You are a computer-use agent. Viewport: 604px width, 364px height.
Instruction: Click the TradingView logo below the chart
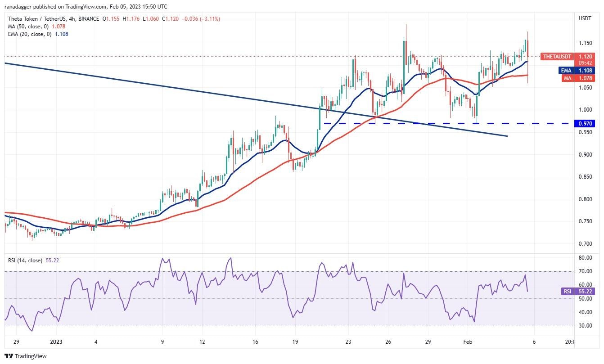[26, 356]
